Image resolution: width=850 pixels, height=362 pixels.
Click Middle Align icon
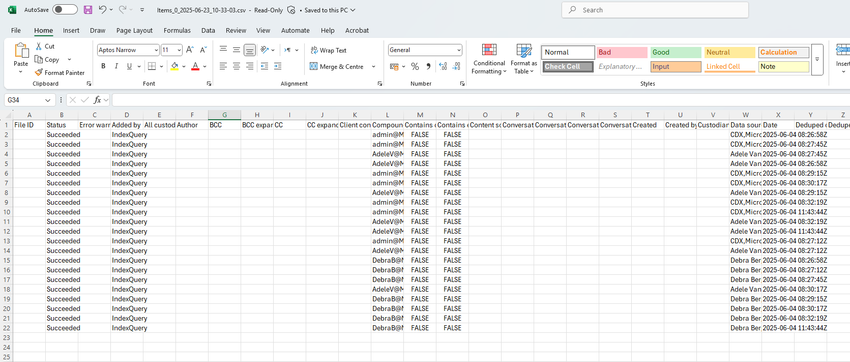[x=236, y=50]
